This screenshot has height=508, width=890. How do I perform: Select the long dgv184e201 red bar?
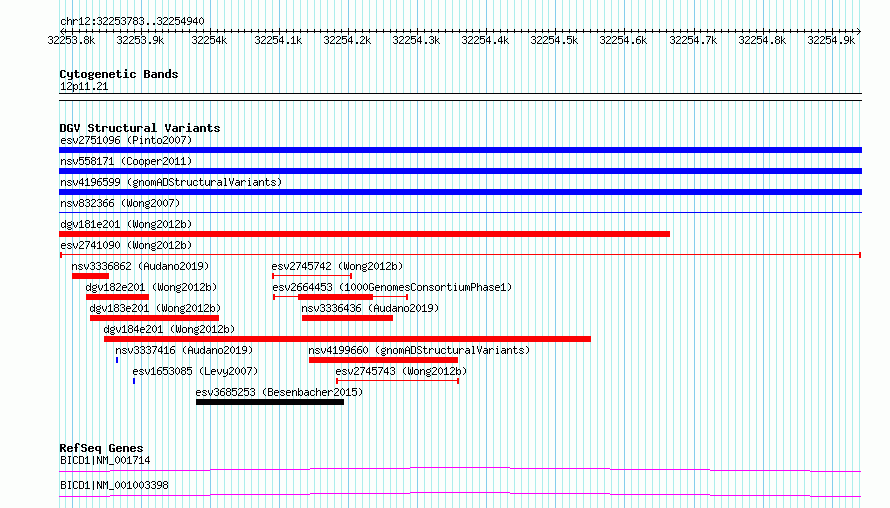[x=347, y=339]
